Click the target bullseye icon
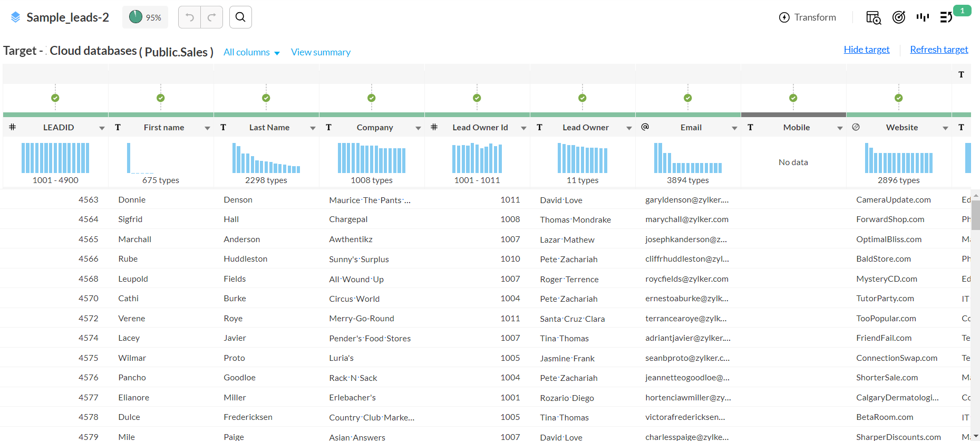Image resolution: width=980 pixels, height=441 pixels. pyautogui.click(x=899, y=17)
